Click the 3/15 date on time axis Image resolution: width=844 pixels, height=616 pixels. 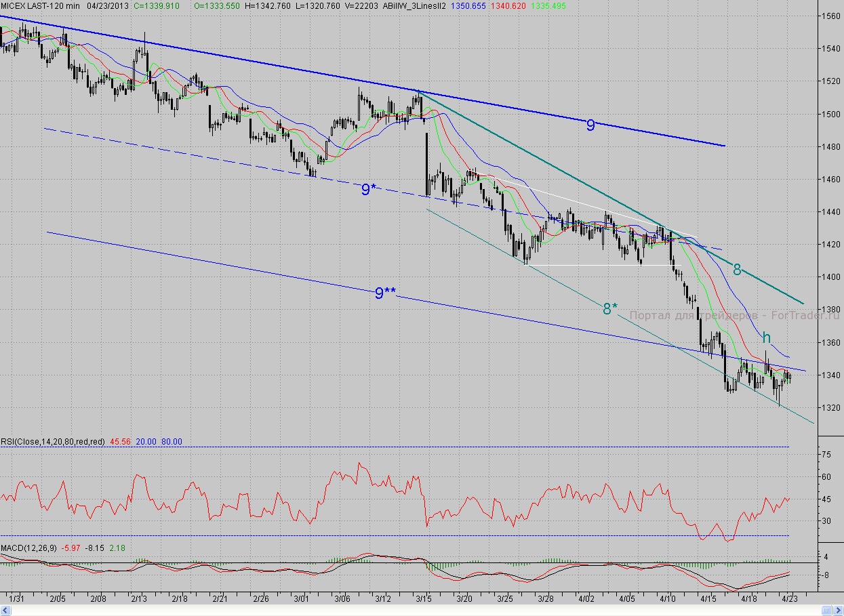[x=424, y=599]
